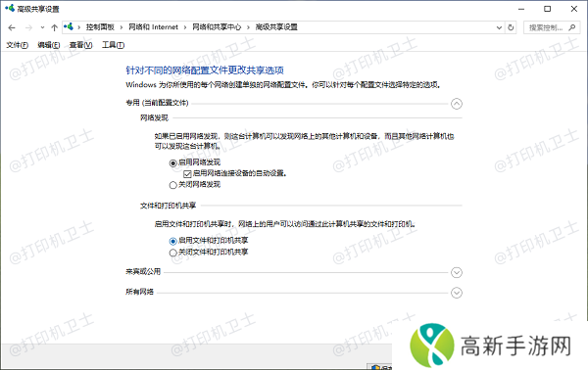This screenshot has height=370, width=588.
Task: Go back using the back arrow
Action: tap(12, 27)
